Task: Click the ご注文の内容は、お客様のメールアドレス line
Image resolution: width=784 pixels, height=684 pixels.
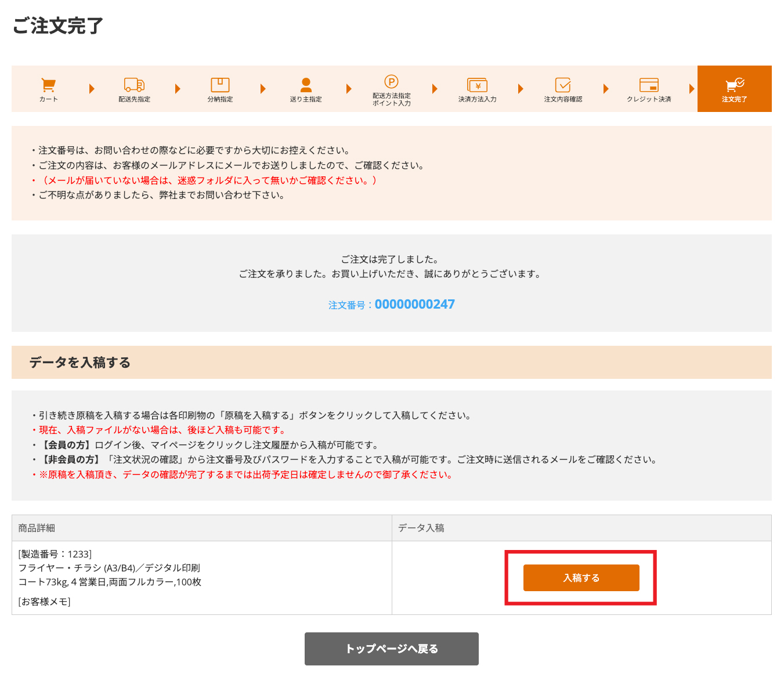Action: [227, 165]
